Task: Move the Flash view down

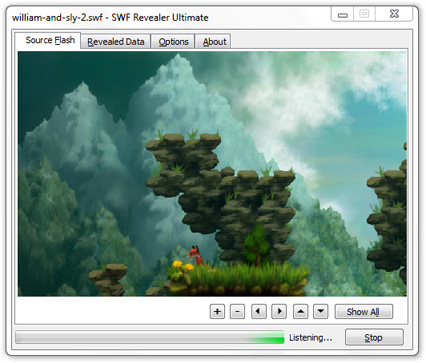Action: pos(321,312)
